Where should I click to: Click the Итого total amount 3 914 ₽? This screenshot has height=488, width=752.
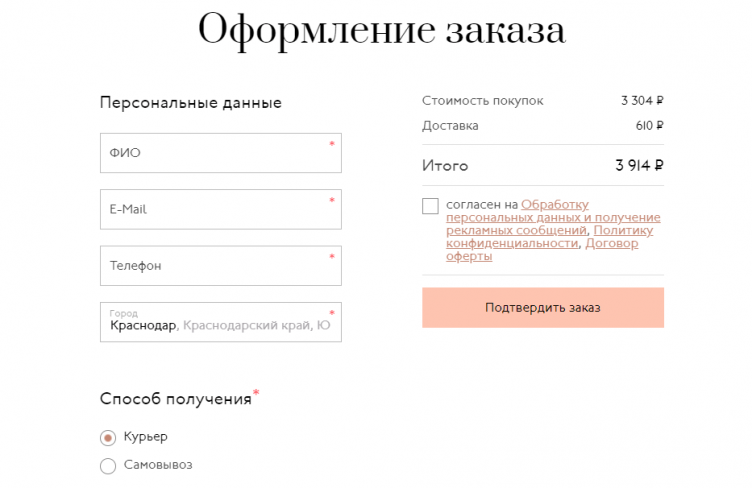click(x=640, y=166)
